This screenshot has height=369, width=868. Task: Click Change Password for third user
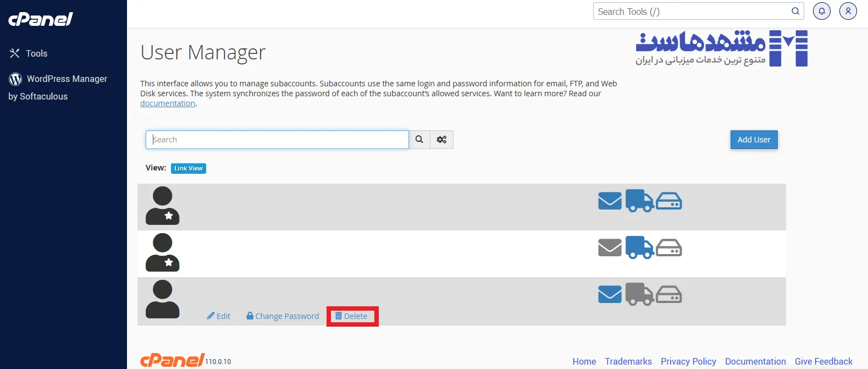pyautogui.click(x=283, y=316)
